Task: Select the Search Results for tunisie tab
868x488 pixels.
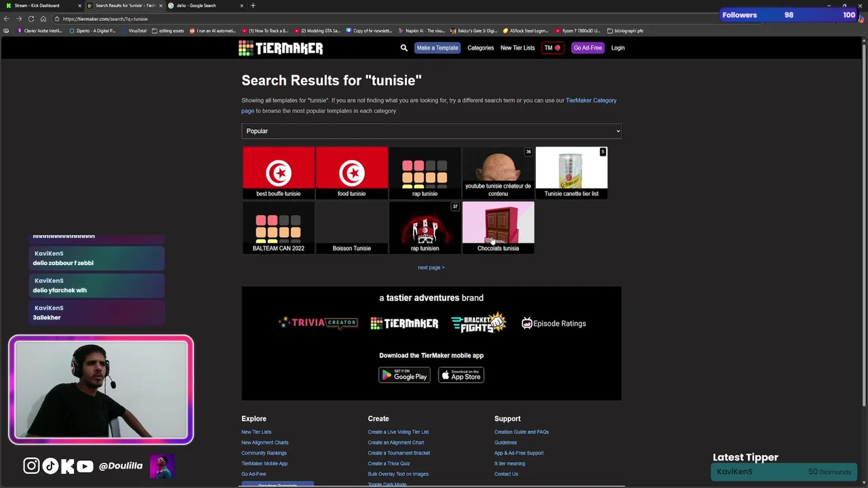Action: pos(125,5)
